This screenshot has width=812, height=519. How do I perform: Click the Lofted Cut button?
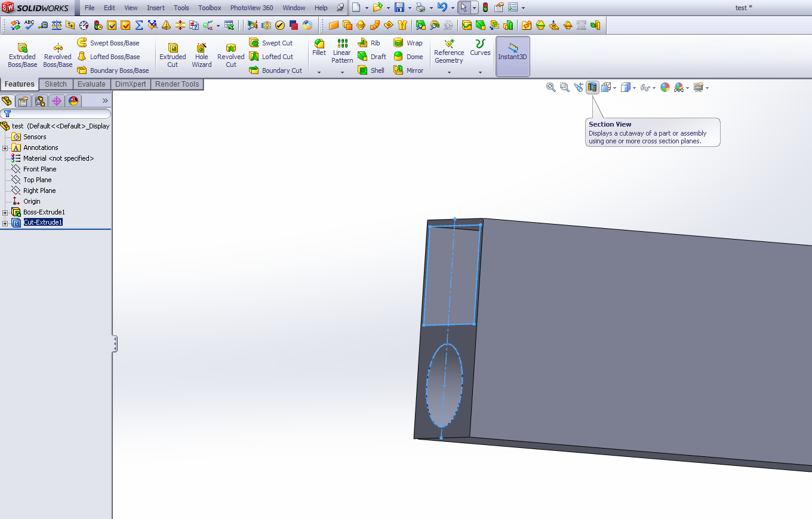271,57
